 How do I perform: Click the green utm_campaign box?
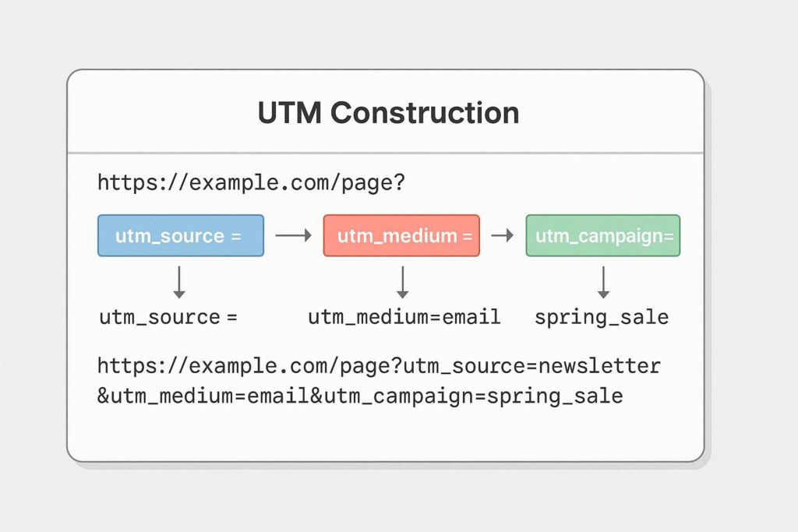tap(603, 236)
